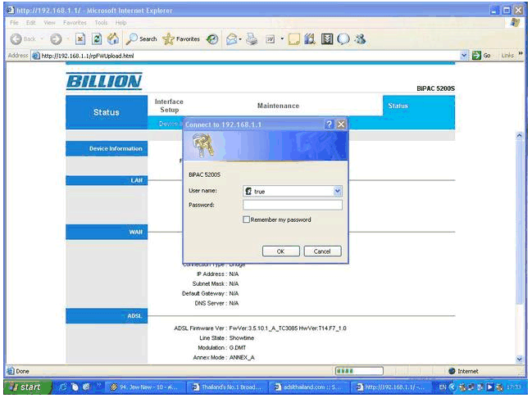Click the Internet zone globe icon
532x398 pixels.
(x=452, y=371)
